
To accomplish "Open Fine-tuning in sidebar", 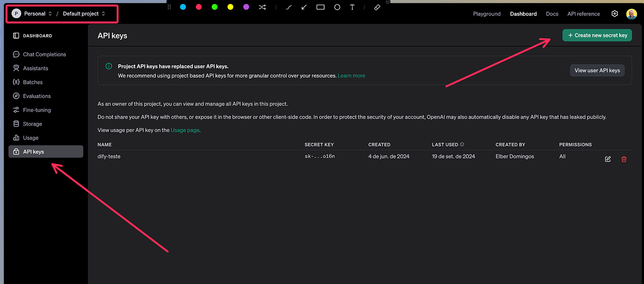I will (46, 110).
